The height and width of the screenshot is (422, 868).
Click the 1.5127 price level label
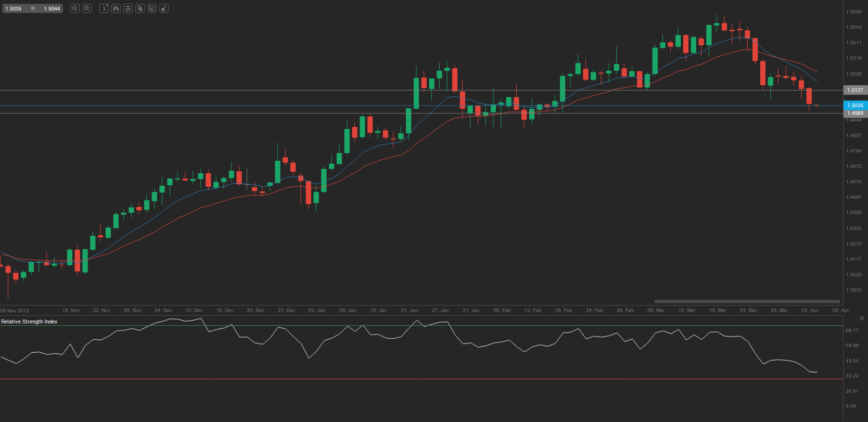[x=855, y=90]
